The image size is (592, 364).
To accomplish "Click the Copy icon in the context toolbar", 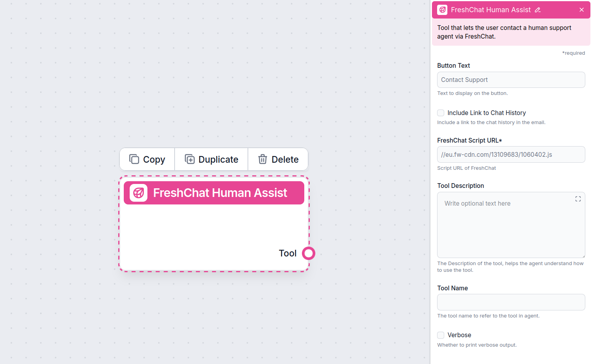I will coord(134,159).
